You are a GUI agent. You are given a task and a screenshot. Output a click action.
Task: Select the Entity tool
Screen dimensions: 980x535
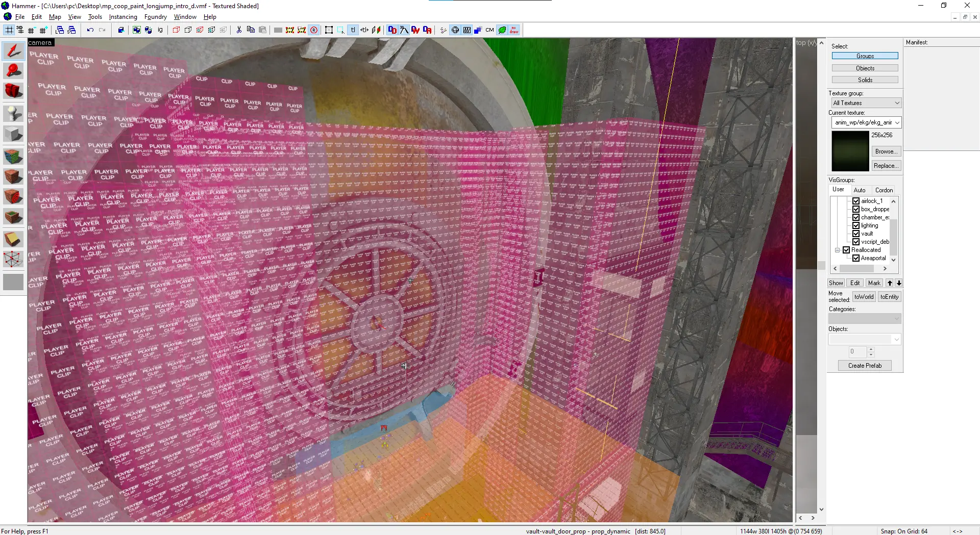[x=13, y=113]
